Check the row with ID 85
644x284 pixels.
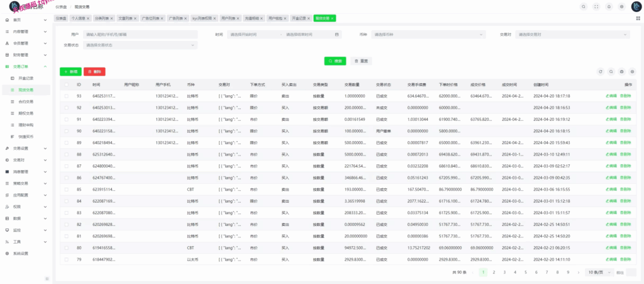(x=67, y=190)
